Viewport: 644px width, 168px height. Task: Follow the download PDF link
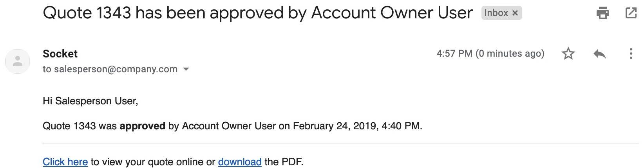(x=240, y=162)
